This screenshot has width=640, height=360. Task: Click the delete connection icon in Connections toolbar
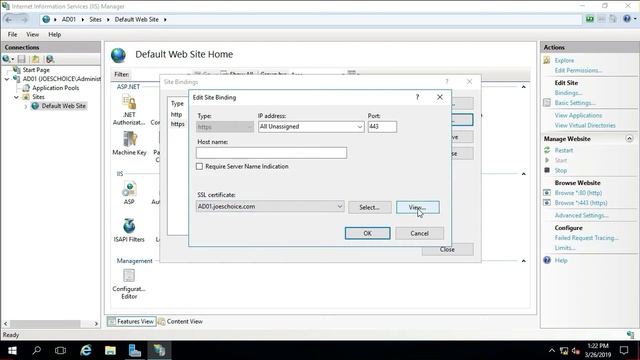click(50, 59)
